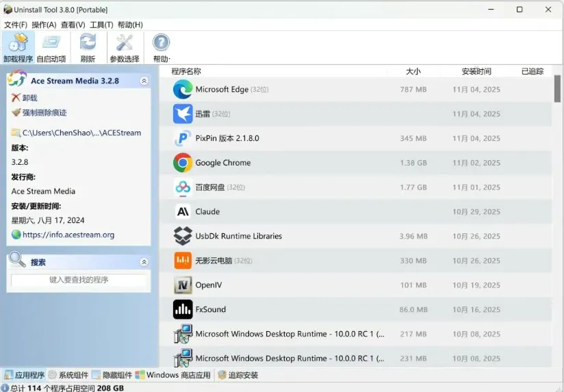The height and width of the screenshot is (392, 564).
Task: Open 参数选择 preferences wrench icon
Action: tap(125, 43)
